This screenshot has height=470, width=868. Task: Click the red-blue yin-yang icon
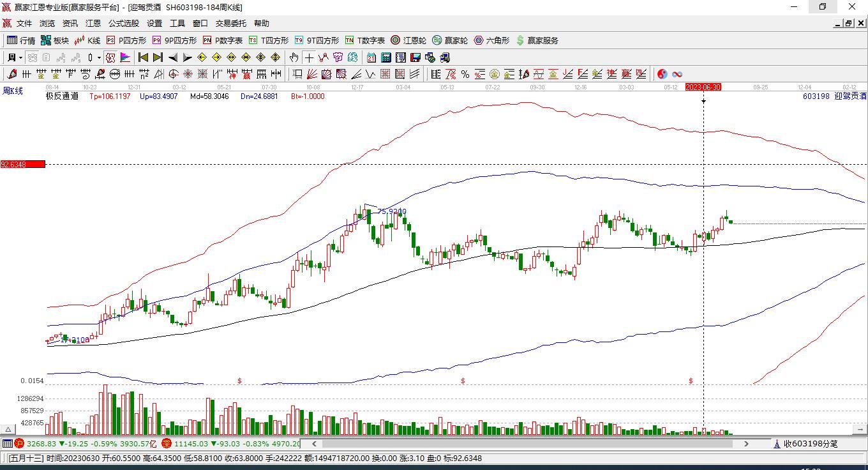[x=662, y=74]
